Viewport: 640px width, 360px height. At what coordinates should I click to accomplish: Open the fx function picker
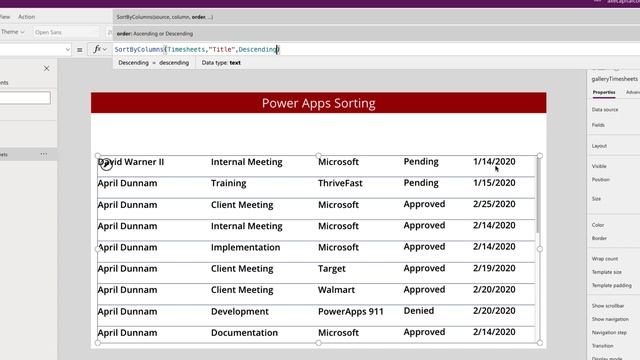point(99,49)
